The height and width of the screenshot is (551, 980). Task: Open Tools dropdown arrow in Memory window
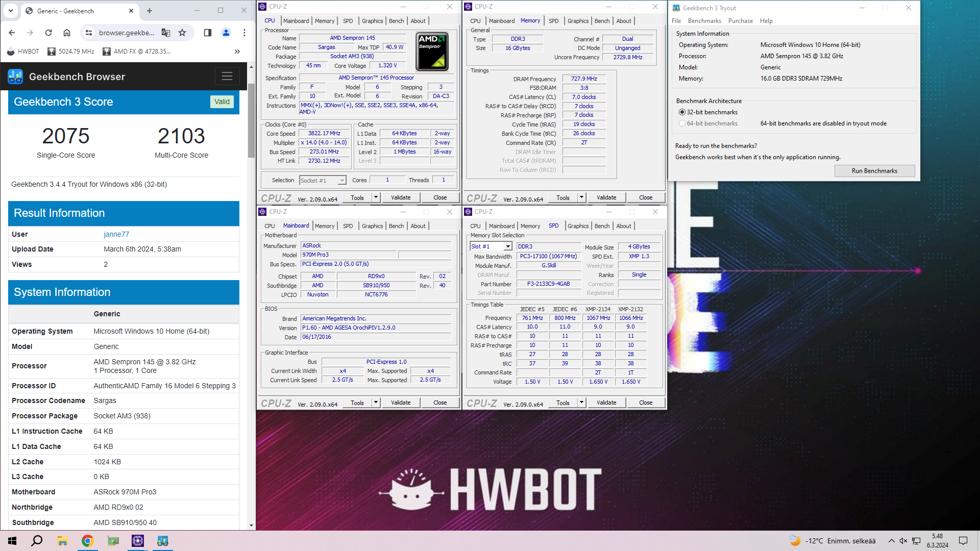(582, 197)
